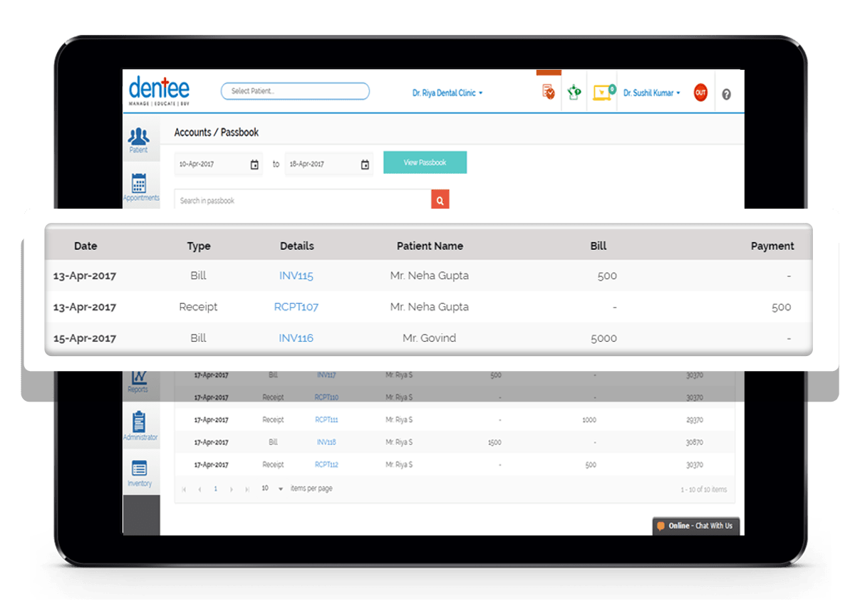Click the orange passbook search button
The image size is (855, 616).
440,201
